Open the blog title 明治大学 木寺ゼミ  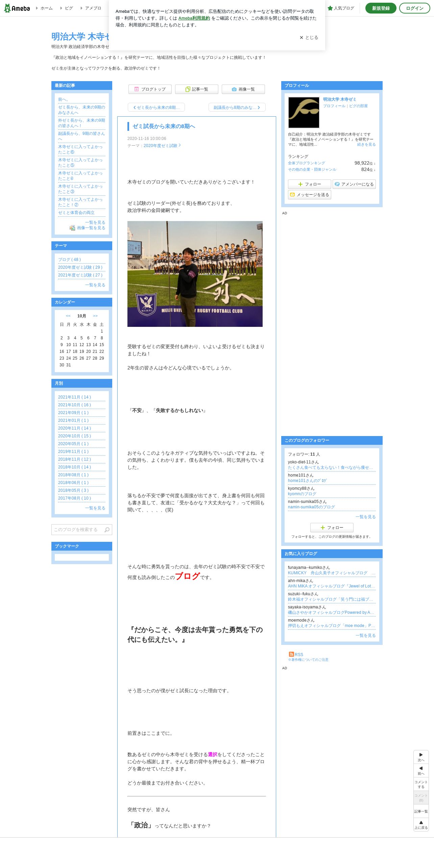click(x=80, y=37)
